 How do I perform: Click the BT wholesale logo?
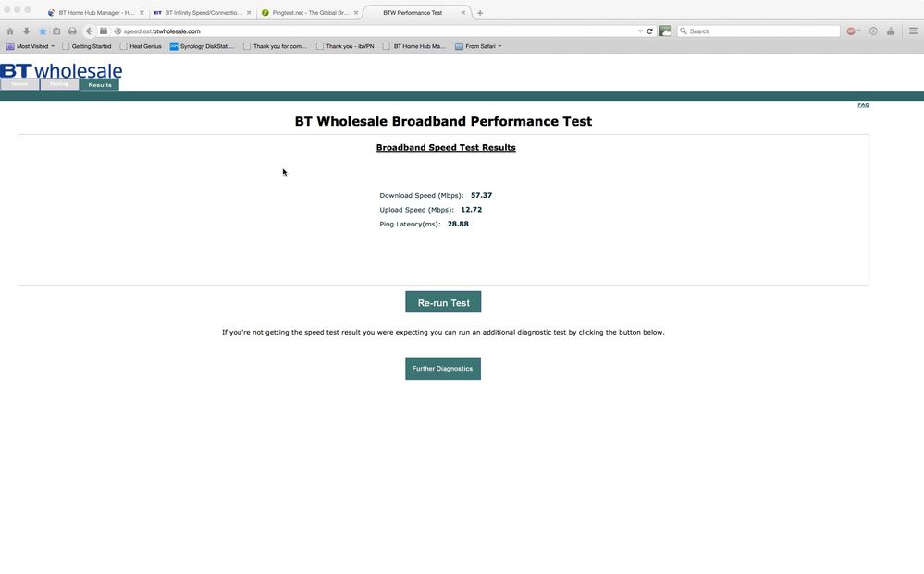61,70
